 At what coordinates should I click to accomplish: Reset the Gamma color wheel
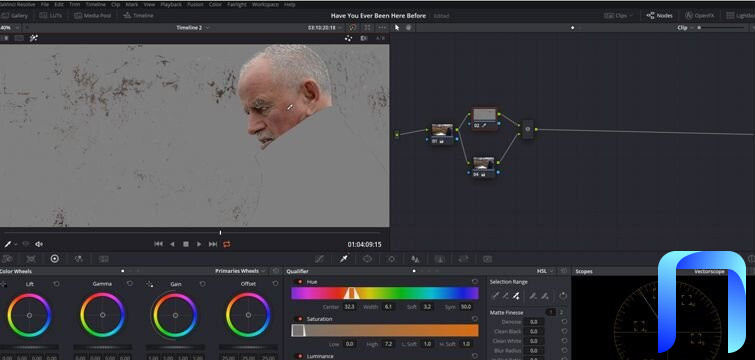click(130, 284)
